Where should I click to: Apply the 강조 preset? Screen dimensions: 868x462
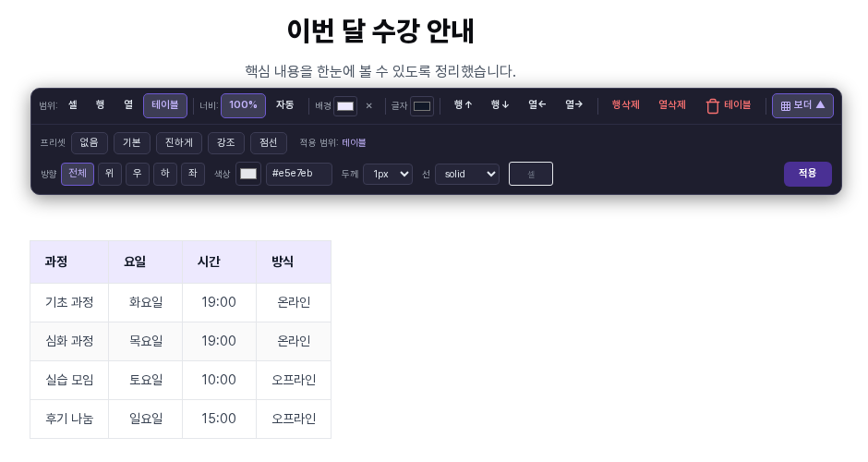(x=226, y=143)
